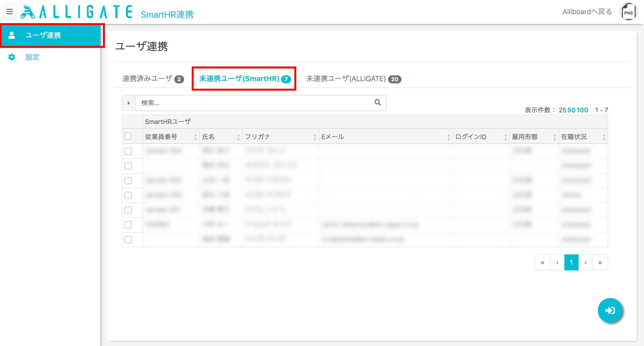644x346 pixels.
Task: Check the fourth row's checkbox
Action: 128,195
